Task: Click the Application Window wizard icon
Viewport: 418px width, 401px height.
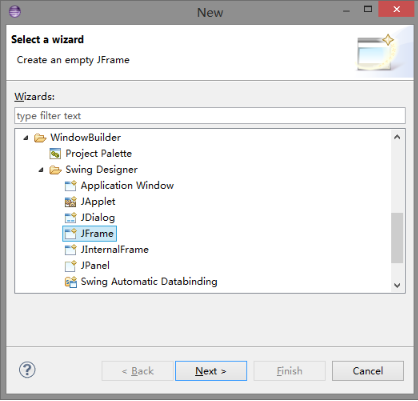Action: (x=70, y=186)
